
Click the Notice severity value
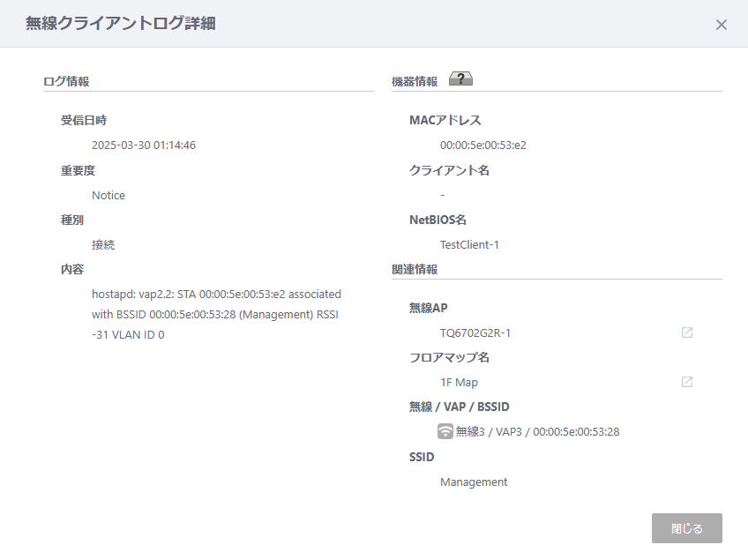pyautogui.click(x=108, y=195)
